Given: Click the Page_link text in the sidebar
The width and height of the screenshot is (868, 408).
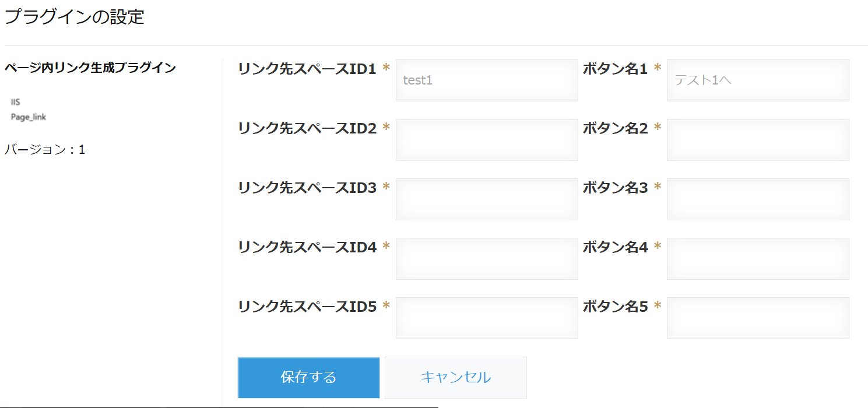Looking at the screenshot, I should tap(29, 117).
